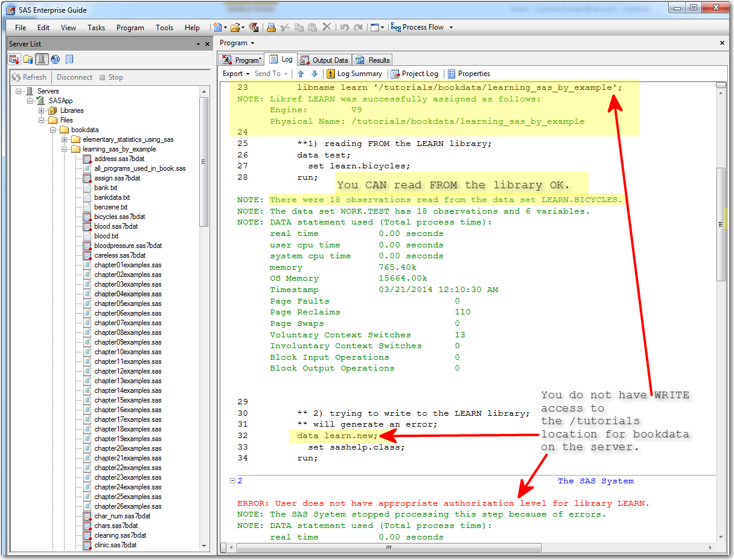
Task: Open Project Log
Action: (415, 74)
